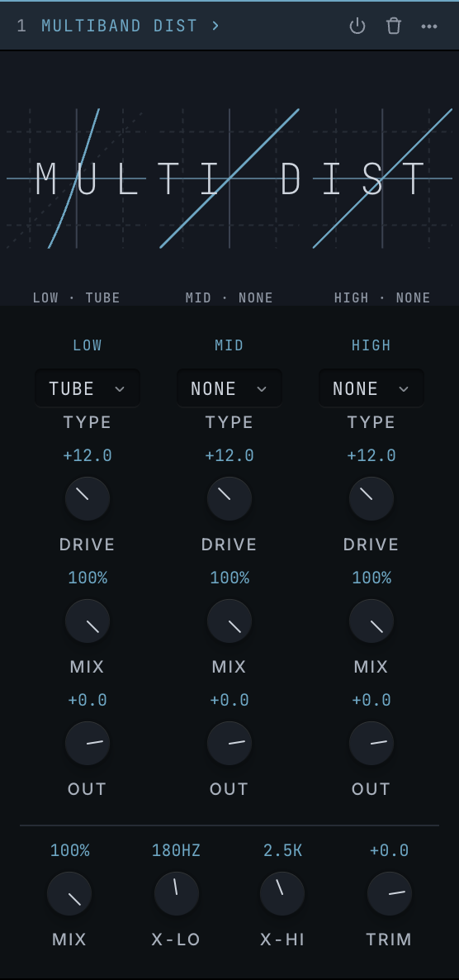Image resolution: width=459 pixels, height=980 pixels.
Task: Click the MID · NONE caption under graph
Action: [229, 298]
